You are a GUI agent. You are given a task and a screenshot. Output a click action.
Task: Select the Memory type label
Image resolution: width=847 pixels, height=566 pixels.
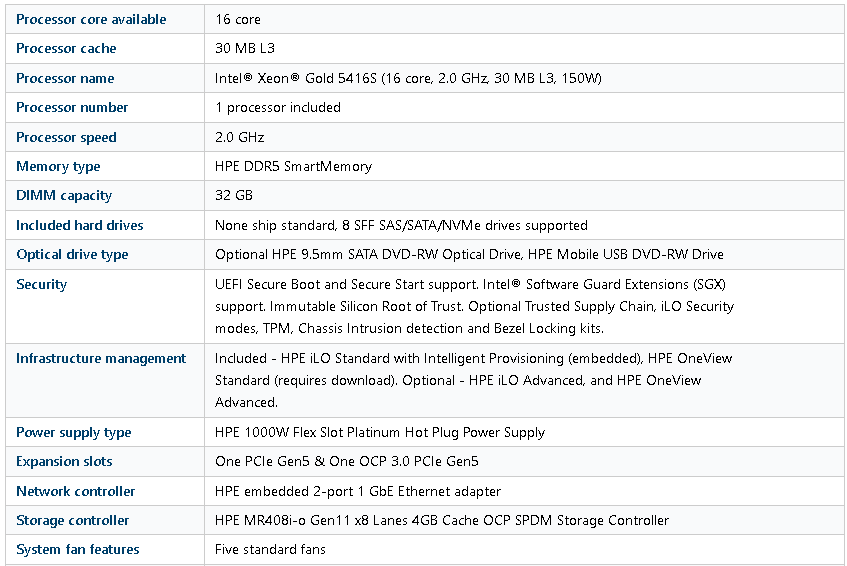coord(58,166)
